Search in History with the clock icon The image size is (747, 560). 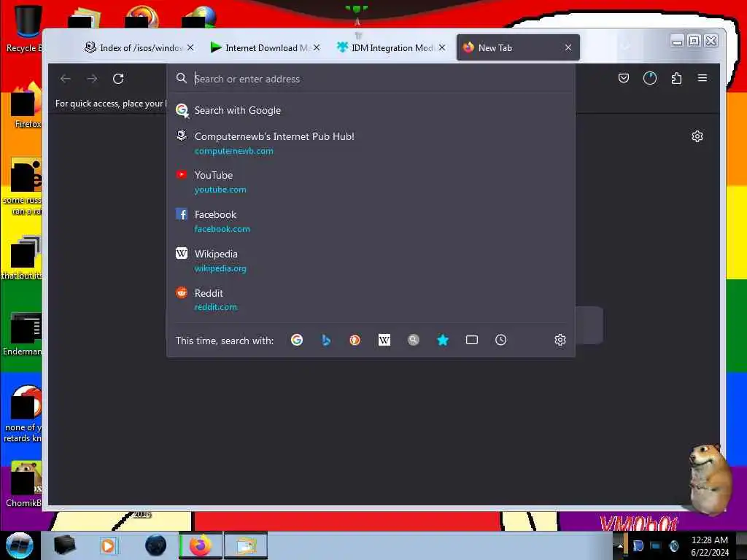click(500, 340)
